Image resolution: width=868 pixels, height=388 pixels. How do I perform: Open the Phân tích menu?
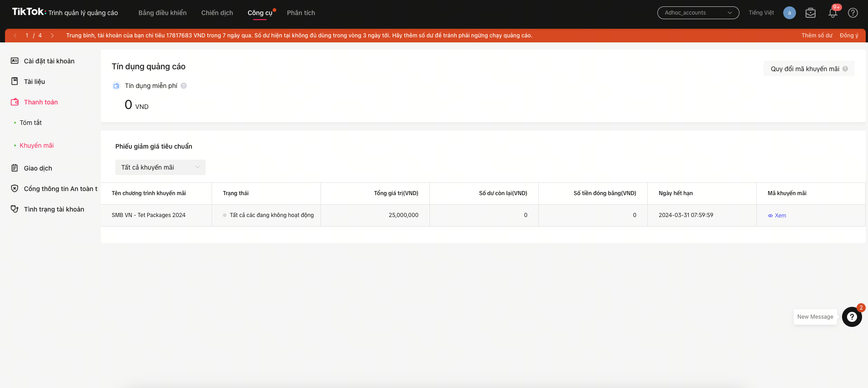click(x=301, y=13)
